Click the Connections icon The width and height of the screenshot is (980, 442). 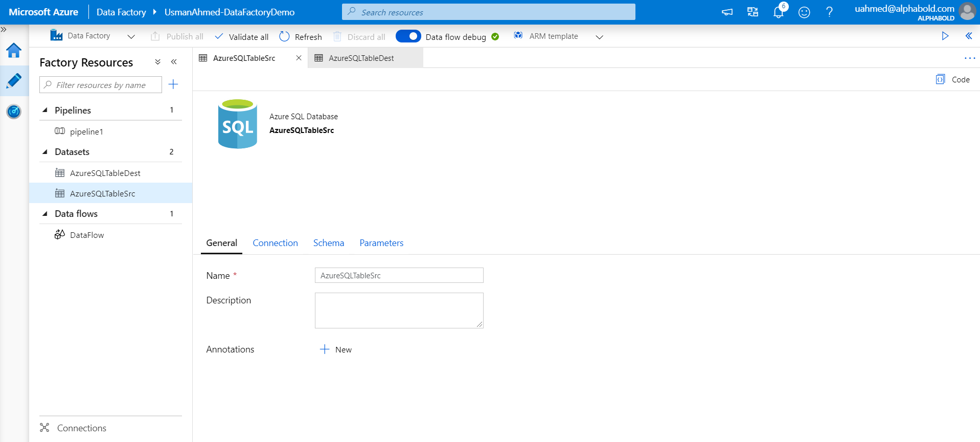[x=45, y=428]
